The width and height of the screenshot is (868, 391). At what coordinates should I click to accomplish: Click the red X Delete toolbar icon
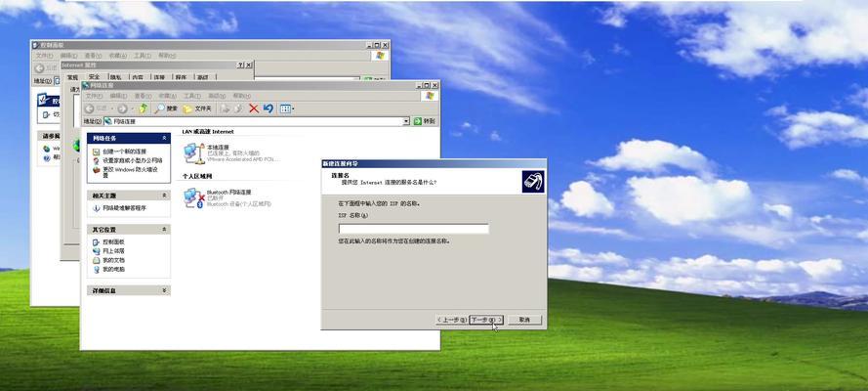coord(254,109)
